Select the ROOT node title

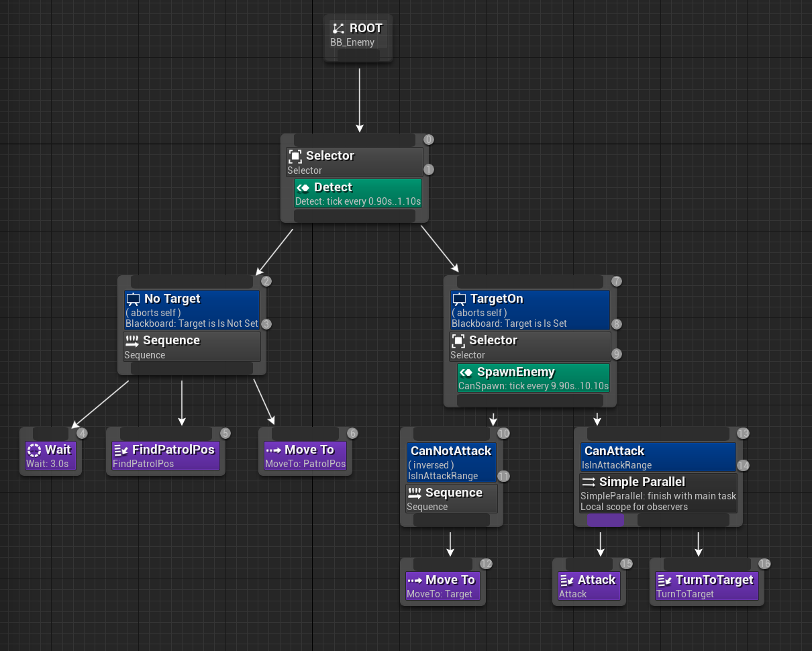(x=366, y=28)
